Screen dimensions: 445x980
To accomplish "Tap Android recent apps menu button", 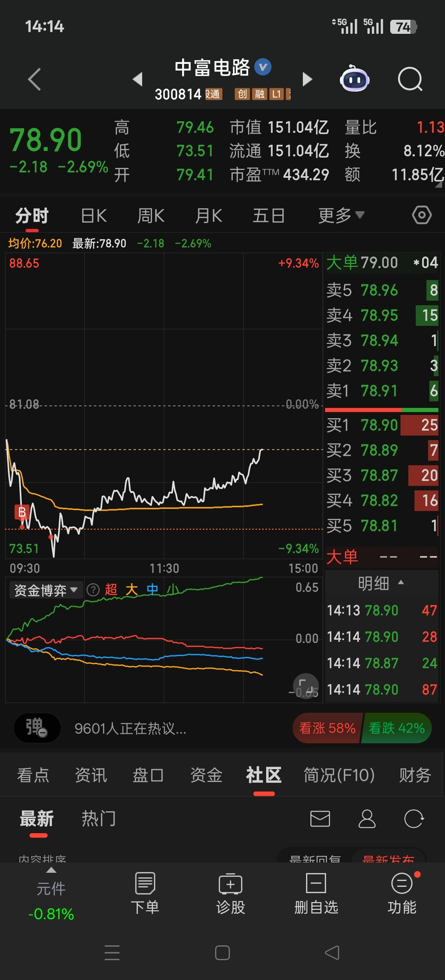I will pos(112,953).
